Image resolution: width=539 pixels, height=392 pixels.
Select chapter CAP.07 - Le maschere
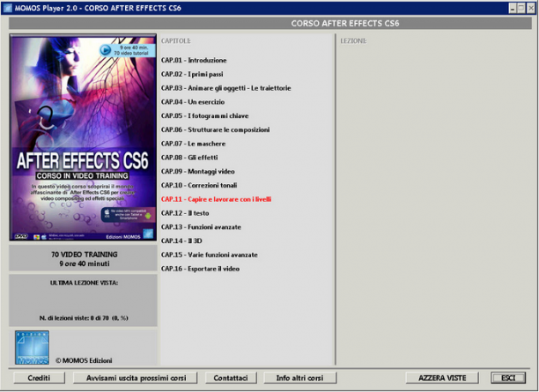pos(194,144)
